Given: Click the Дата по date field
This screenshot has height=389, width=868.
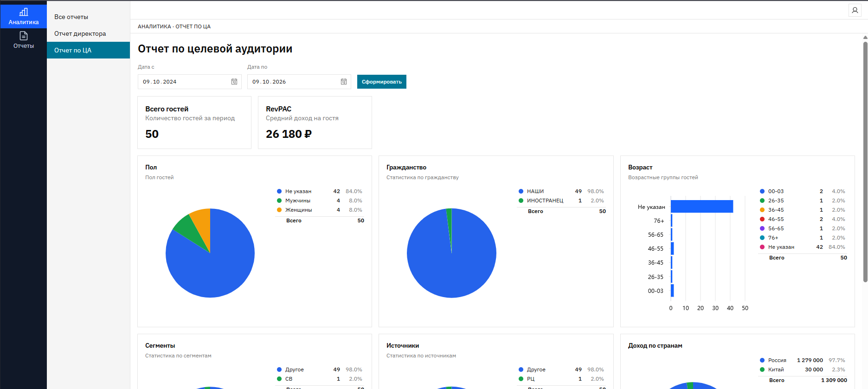Looking at the screenshot, I should point(299,82).
